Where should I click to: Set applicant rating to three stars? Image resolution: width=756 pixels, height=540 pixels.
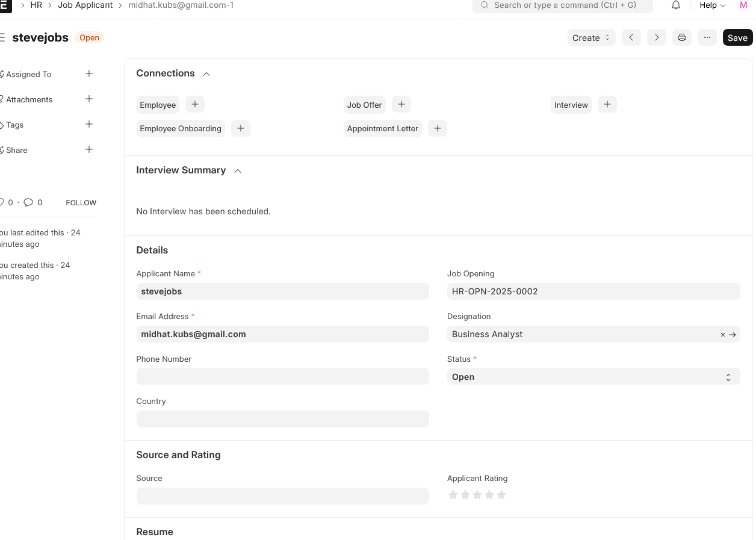[x=477, y=495]
